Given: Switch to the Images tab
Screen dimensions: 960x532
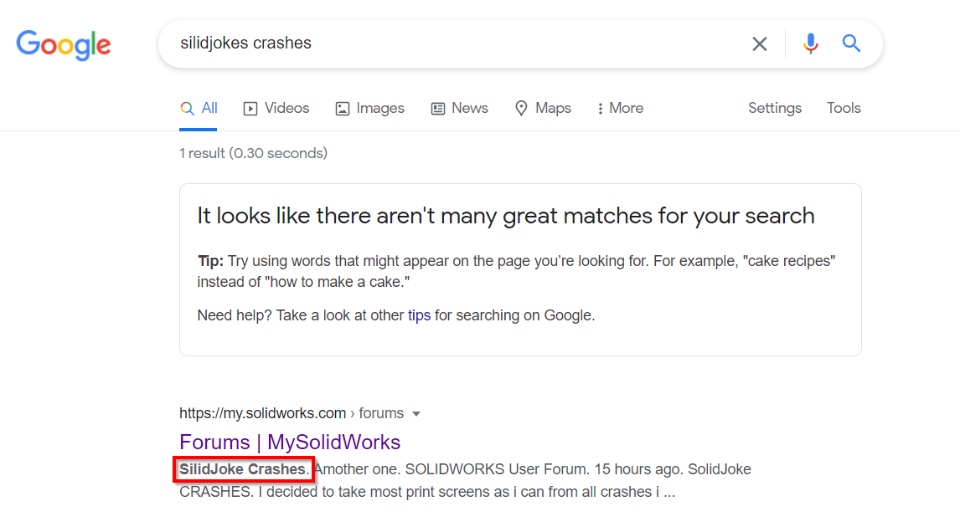Looking at the screenshot, I should coord(380,108).
